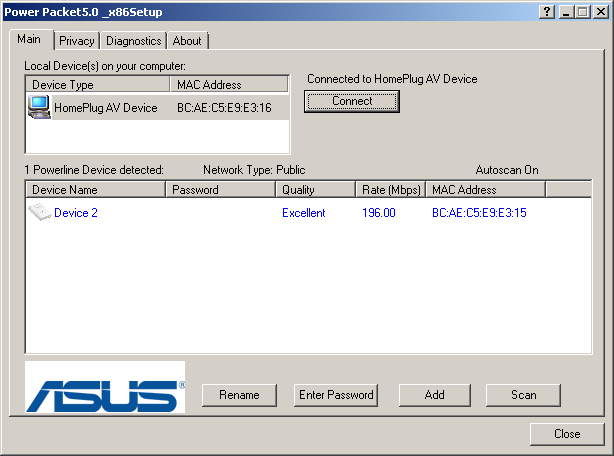Click the Device 2 powerline adapter icon
Image resolution: width=614 pixels, height=456 pixels.
coord(40,212)
